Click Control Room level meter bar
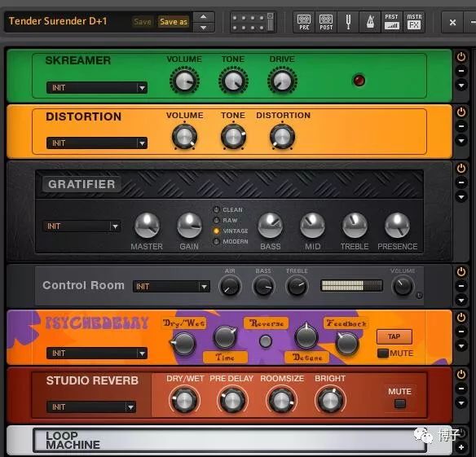This screenshot has width=476, height=457. point(351,286)
